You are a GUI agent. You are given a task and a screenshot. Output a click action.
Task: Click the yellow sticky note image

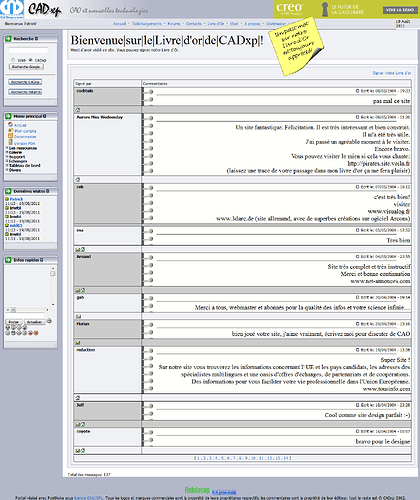(296, 46)
